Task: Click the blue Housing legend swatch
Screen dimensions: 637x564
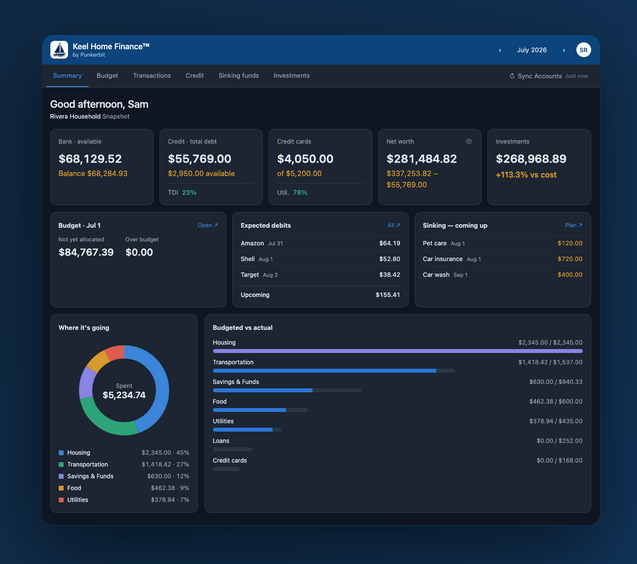Action: (x=61, y=453)
